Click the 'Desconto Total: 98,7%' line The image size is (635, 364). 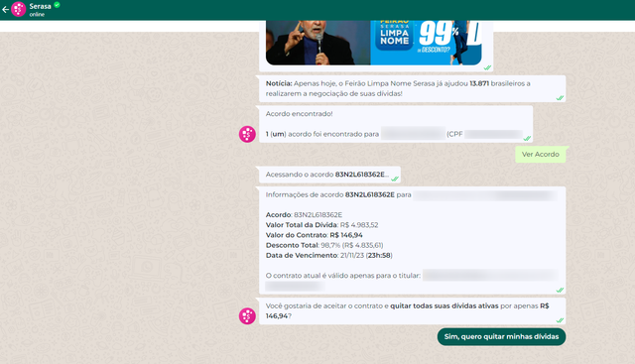pyautogui.click(x=324, y=245)
